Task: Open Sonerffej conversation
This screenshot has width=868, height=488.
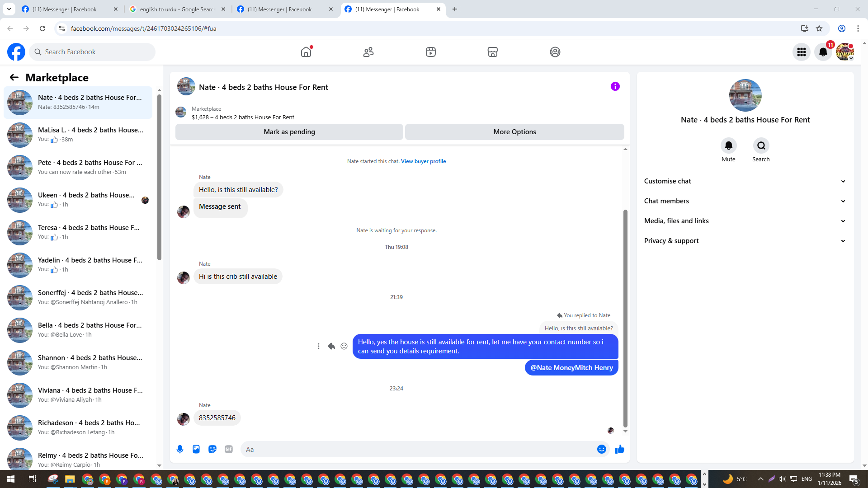Action: coord(78,297)
